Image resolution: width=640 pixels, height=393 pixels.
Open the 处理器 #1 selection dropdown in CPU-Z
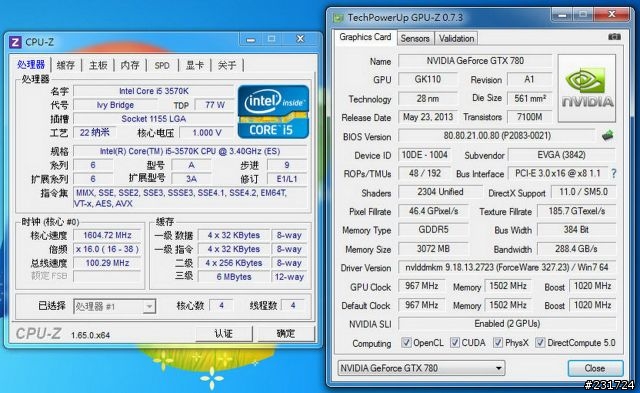tap(115, 306)
